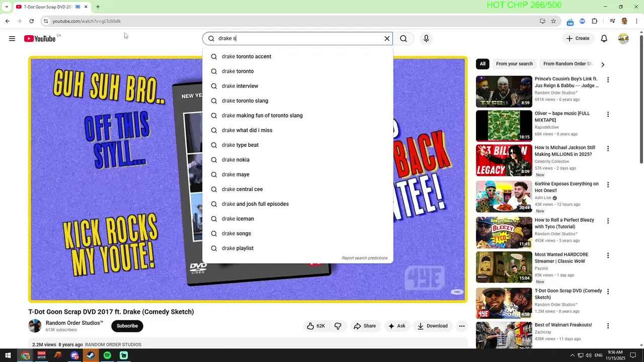Viewport: 644px width, 362px height.
Task: Clear the search box with the X
Action: click(387, 39)
